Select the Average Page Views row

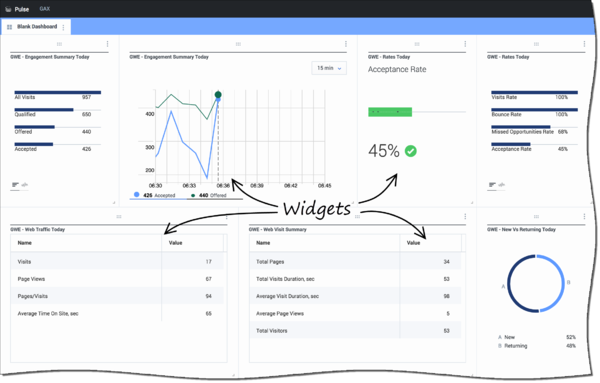[355, 313]
